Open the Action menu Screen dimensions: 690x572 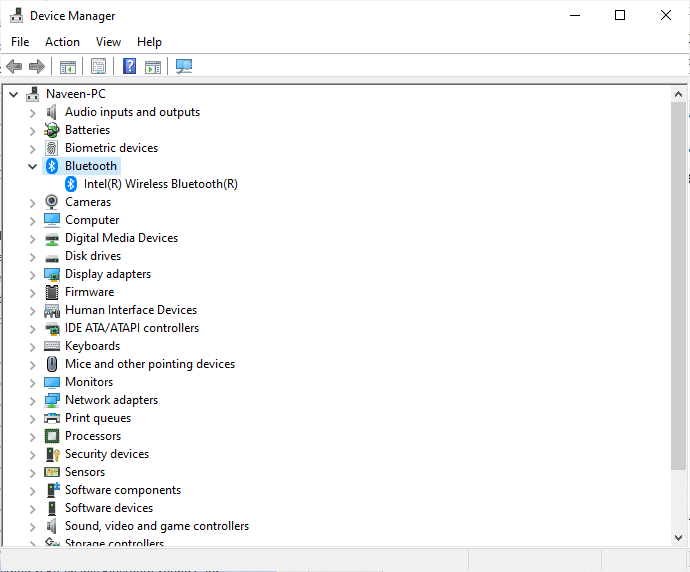[62, 42]
